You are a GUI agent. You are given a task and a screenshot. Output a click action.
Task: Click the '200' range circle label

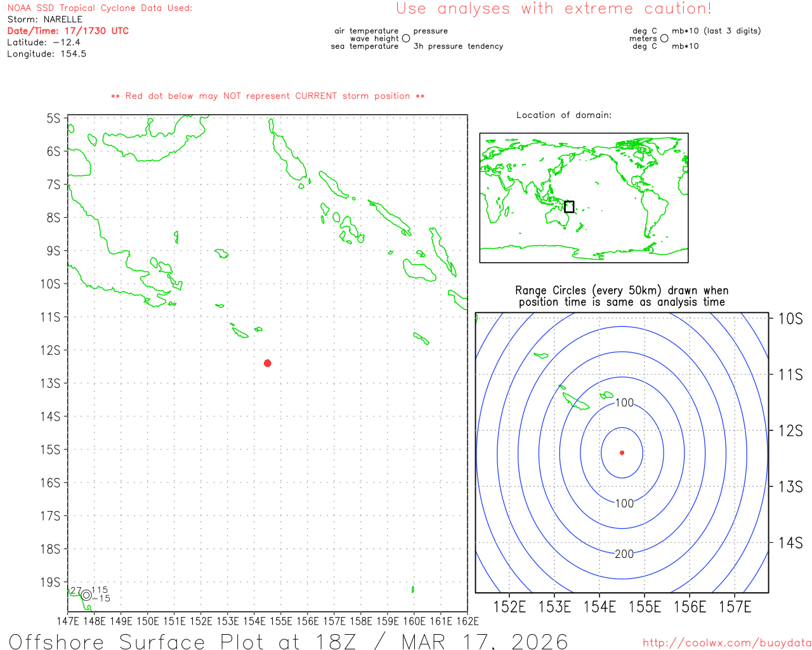624,554
